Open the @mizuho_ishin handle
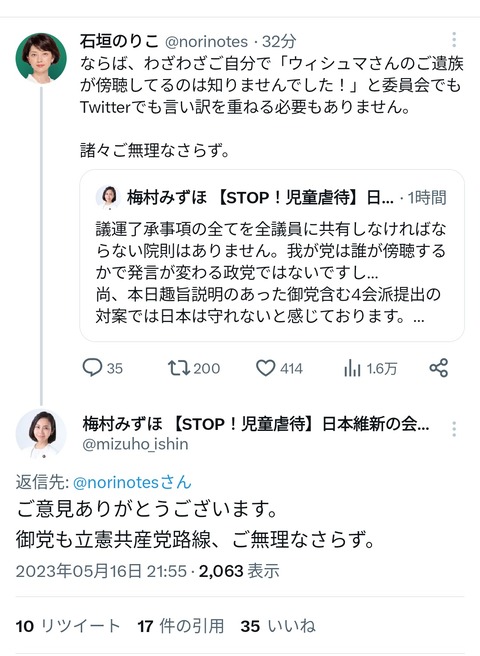The width and height of the screenshot is (480, 656). point(135,444)
